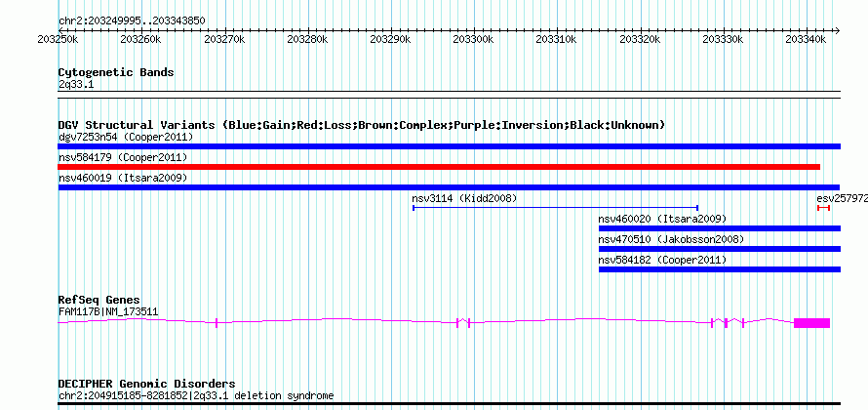Viewport: 868px width, 410px height.
Task: Click the nsv460019 (Itsara2009) blue bar
Action: click(x=449, y=187)
